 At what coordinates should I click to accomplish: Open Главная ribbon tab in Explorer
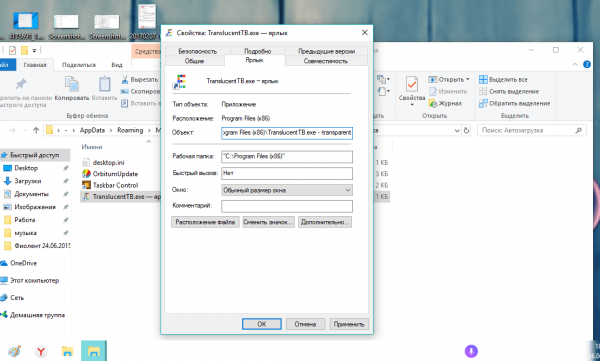35,65
